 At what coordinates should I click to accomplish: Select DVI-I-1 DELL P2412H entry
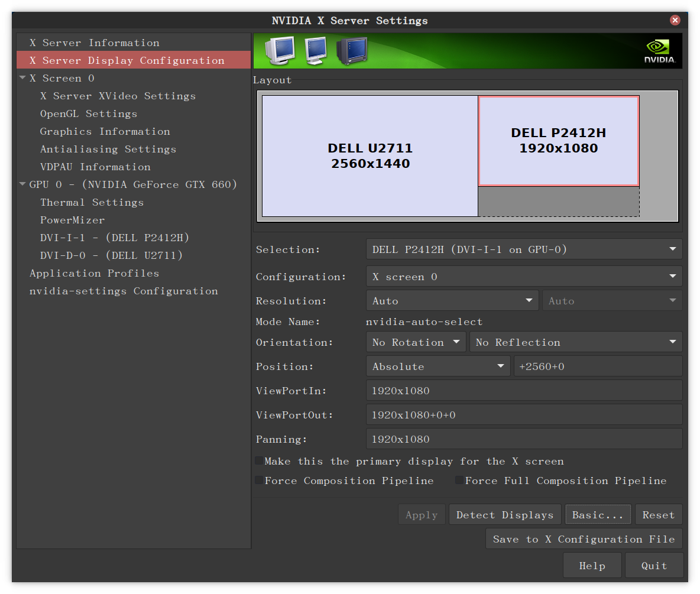pyautogui.click(x=115, y=238)
